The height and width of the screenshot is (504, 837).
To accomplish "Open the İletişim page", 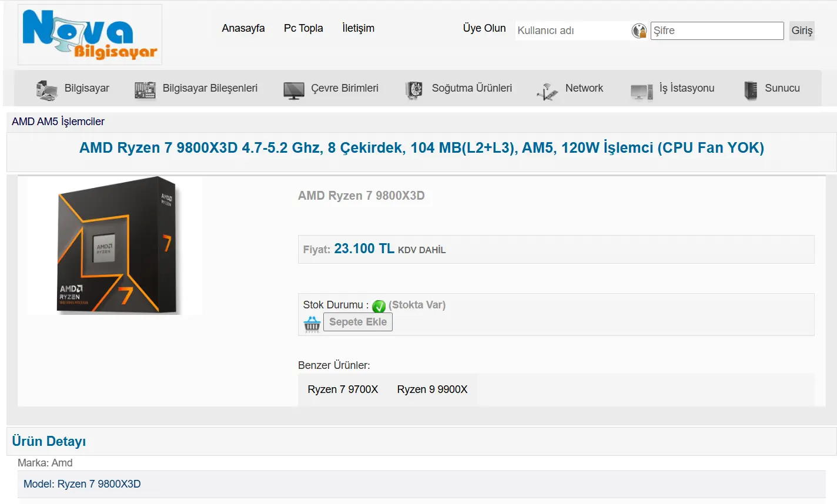I will pos(359,28).
